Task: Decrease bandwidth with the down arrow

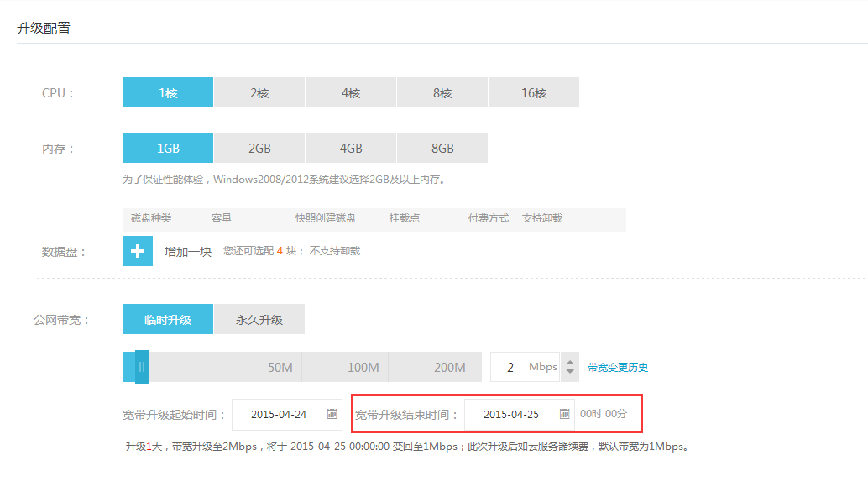Action: pos(571,372)
